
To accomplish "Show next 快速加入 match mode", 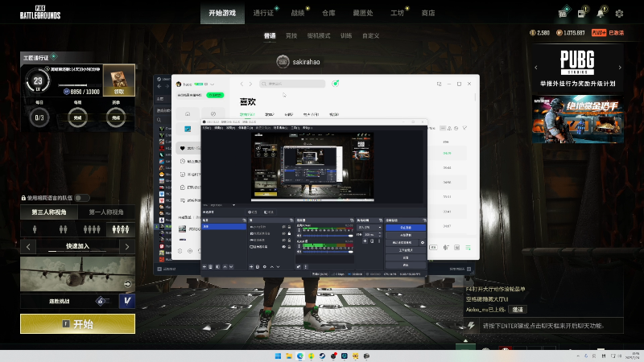I will point(127,247).
